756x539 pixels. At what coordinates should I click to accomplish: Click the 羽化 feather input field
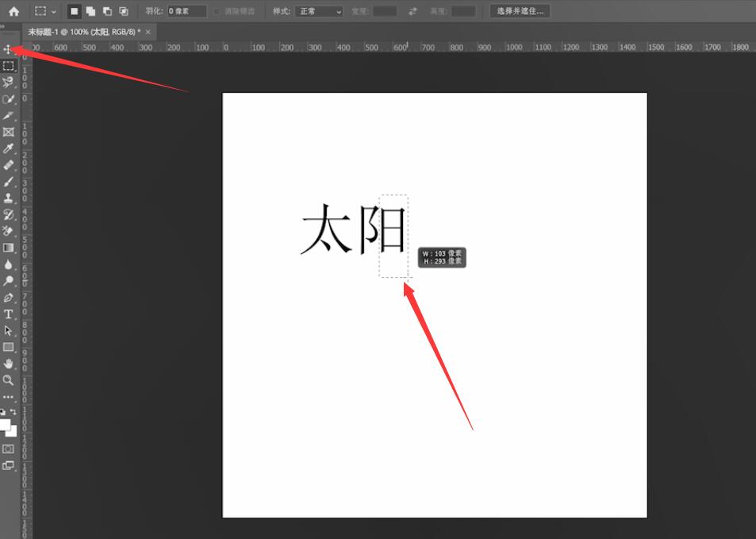pos(187,11)
